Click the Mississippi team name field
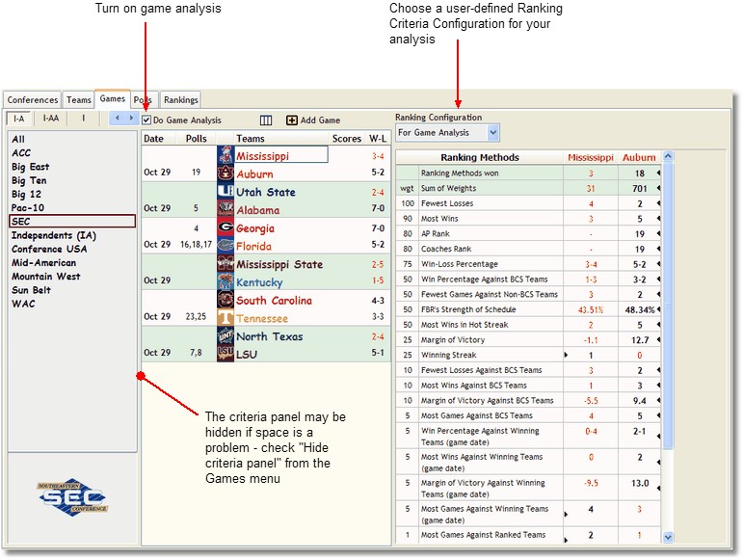Image resolution: width=743 pixels, height=560 pixels. point(281,155)
